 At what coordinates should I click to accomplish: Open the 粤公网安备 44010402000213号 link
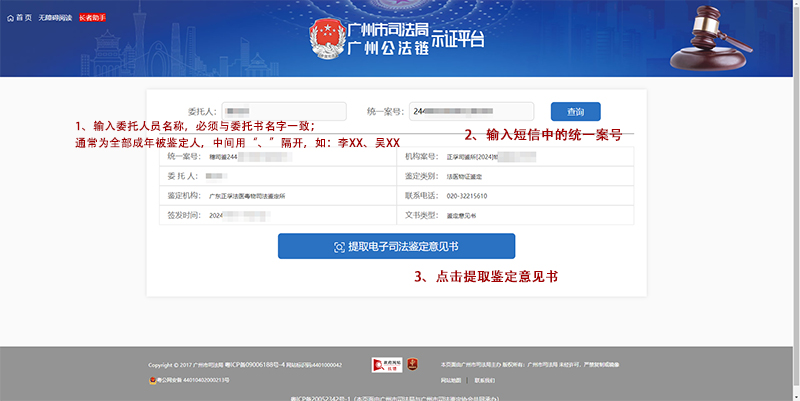[x=192, y=380]
